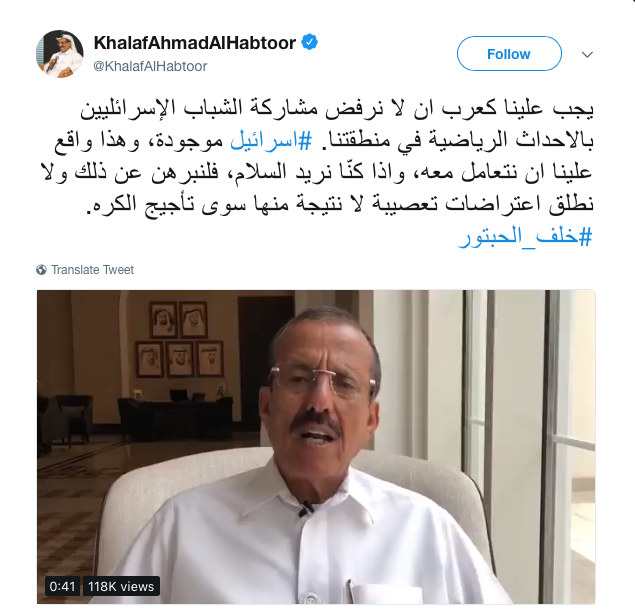Click the lapel microphone on the white shirt
635x609 pixels.
point(307,509)
